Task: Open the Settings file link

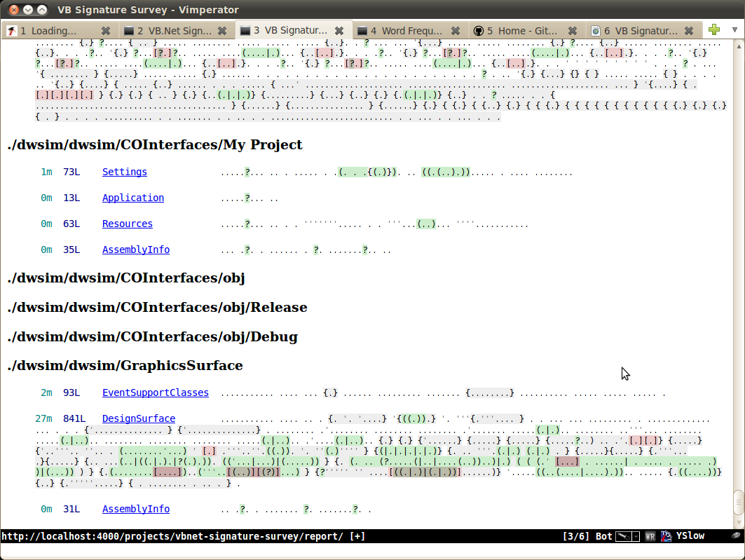Action: [125, 172]
